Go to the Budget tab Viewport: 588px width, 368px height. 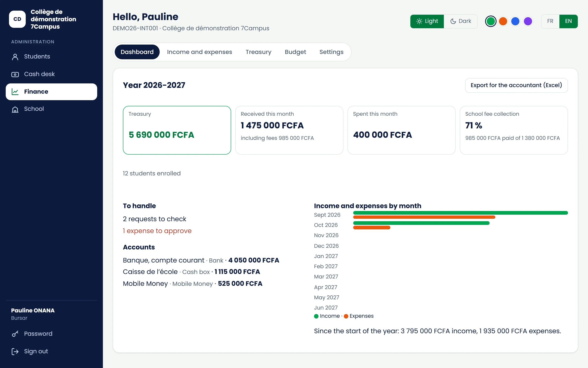(x=295, y=52)
